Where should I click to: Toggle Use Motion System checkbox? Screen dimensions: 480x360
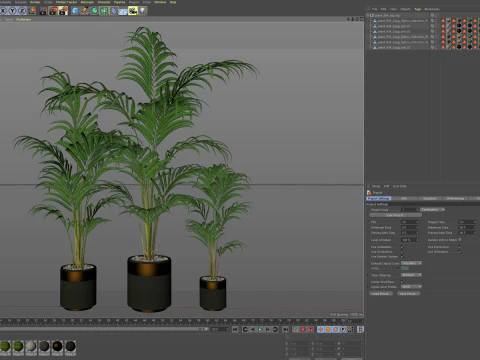(402, 257)
